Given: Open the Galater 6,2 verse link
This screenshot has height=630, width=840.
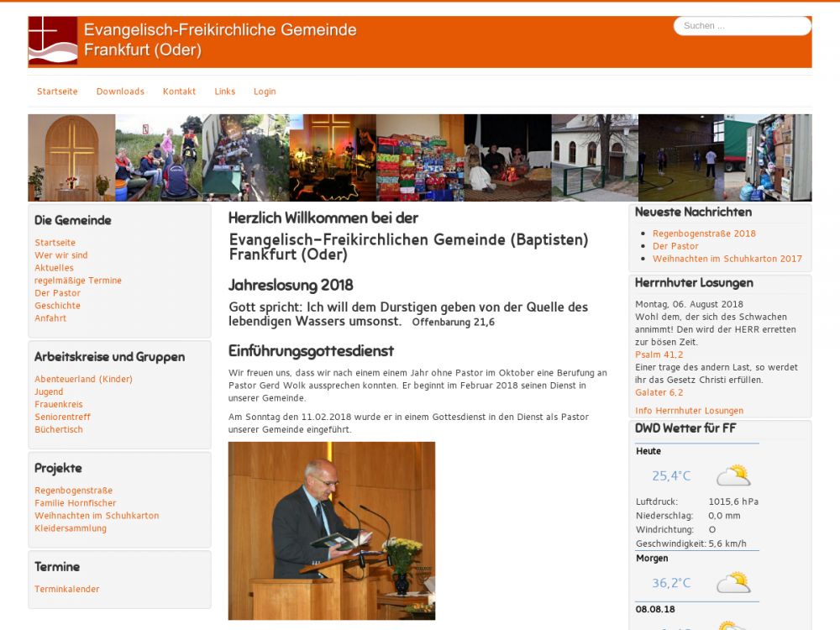Looking at the screenshot, I should [659, 392].
